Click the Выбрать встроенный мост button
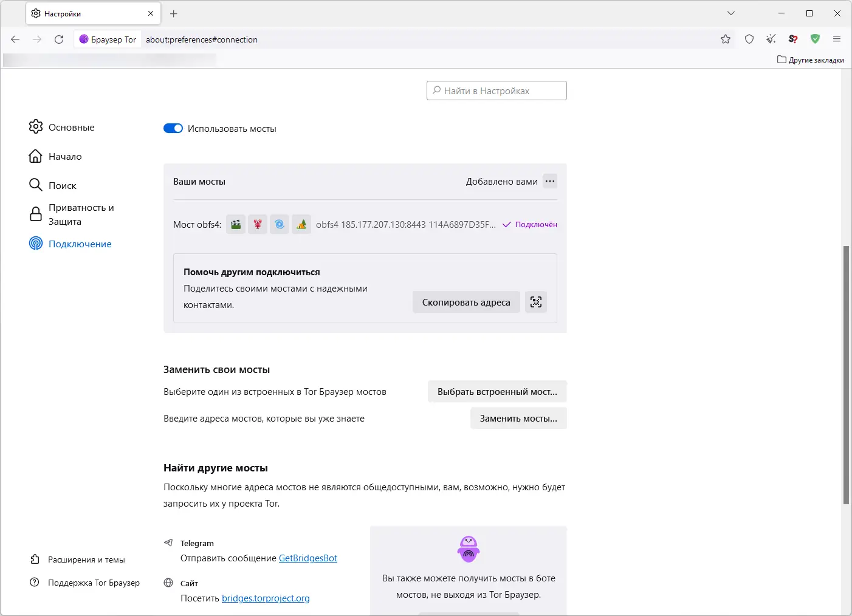Screen dimensions: 852x616 point(497,392)
